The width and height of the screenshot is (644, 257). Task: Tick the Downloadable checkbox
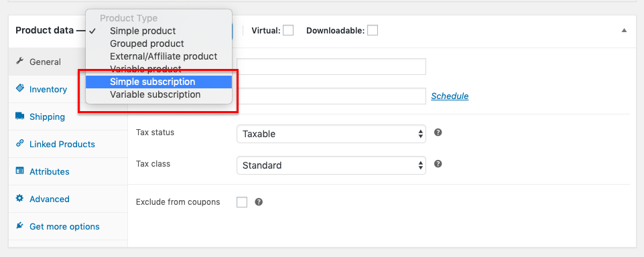click(373, 30)
